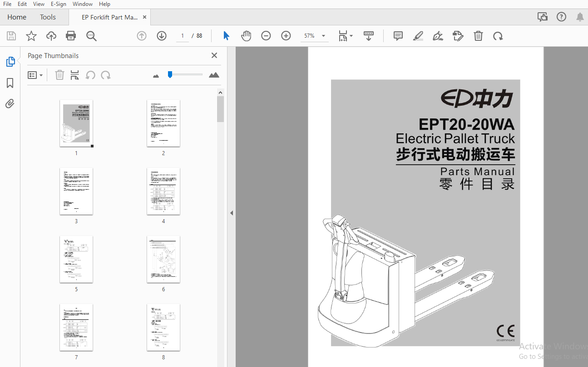Image resolution: width=588 pixels, height=367 pixels.
Task: Close the EP Forklift document tab
Action: coord(145,17)
